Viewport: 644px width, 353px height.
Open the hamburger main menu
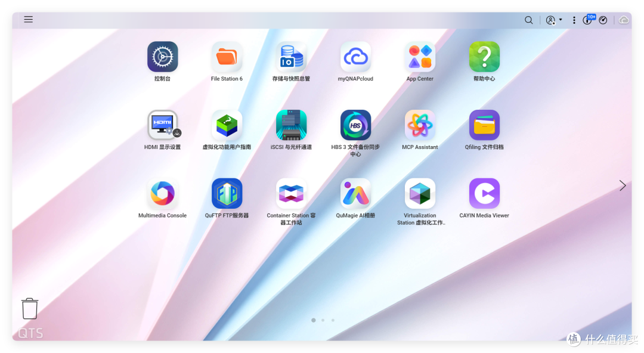point(29,19)
